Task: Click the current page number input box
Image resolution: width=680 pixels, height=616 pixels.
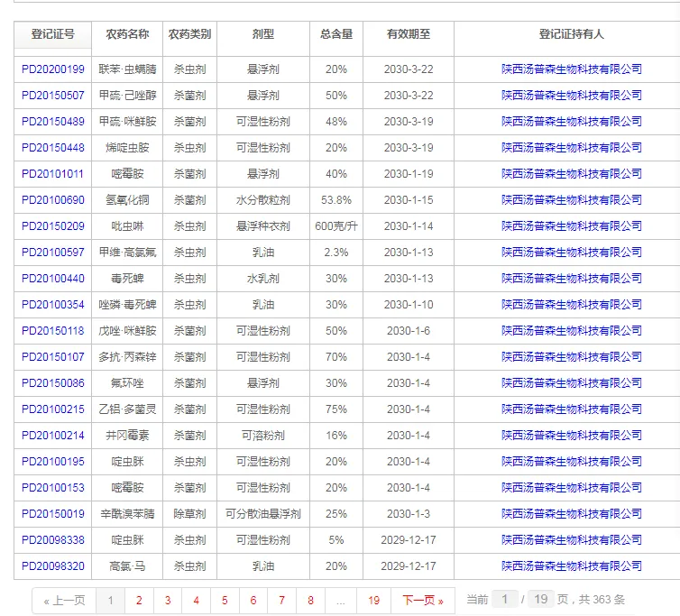Action: pos(505,600)
